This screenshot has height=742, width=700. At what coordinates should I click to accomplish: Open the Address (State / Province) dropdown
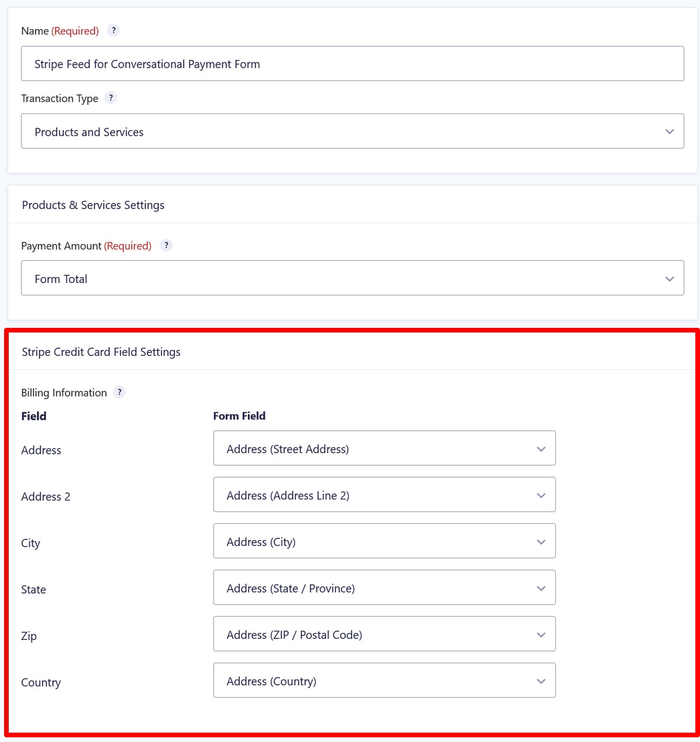(x=384, y=587)
